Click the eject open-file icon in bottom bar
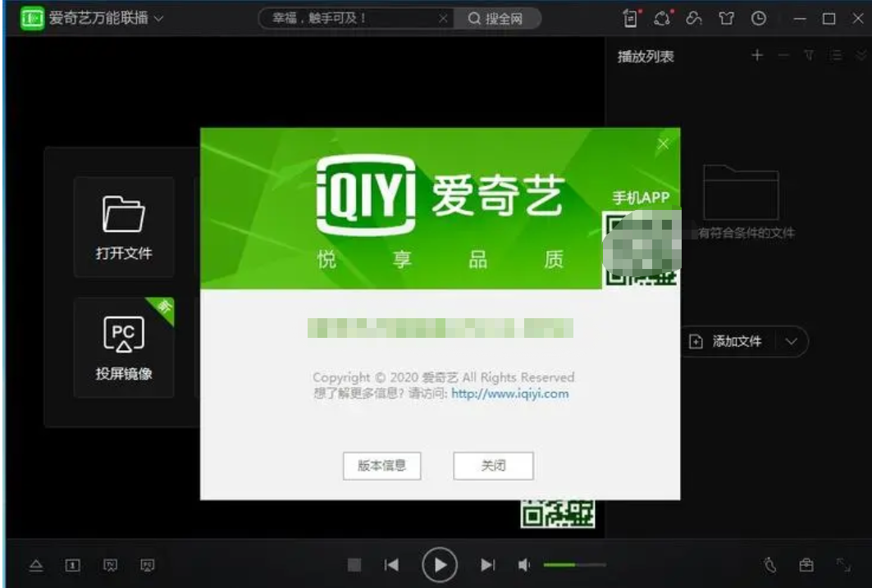 click(x=36, y=566)
